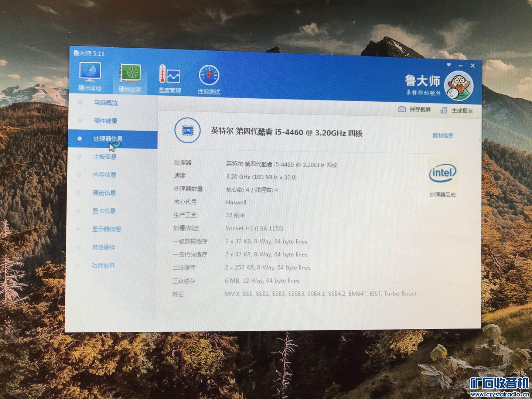The width and height of the screenshot is (532, 399).
Task: Select 其他硬件 in the sidebar
Action: [103, 247]
